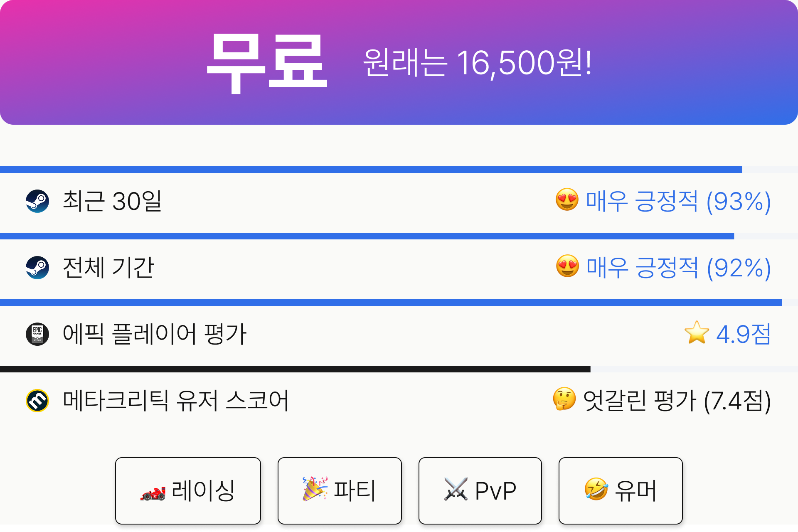The image size is (798, 532).
Task: Click the 엇갈린 평가 (7.4점) score text
Action: click(677, 401)
